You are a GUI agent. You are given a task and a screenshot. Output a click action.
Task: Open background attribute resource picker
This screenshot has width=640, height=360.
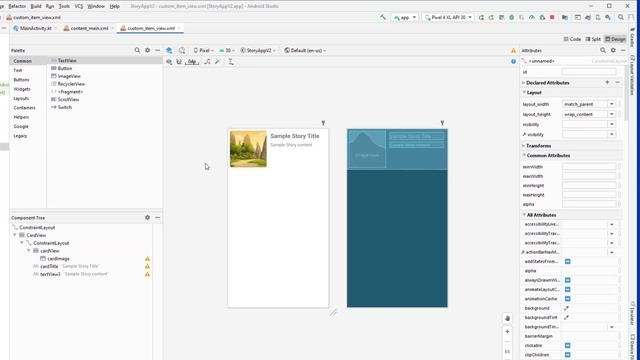click(x=567, y=308)
